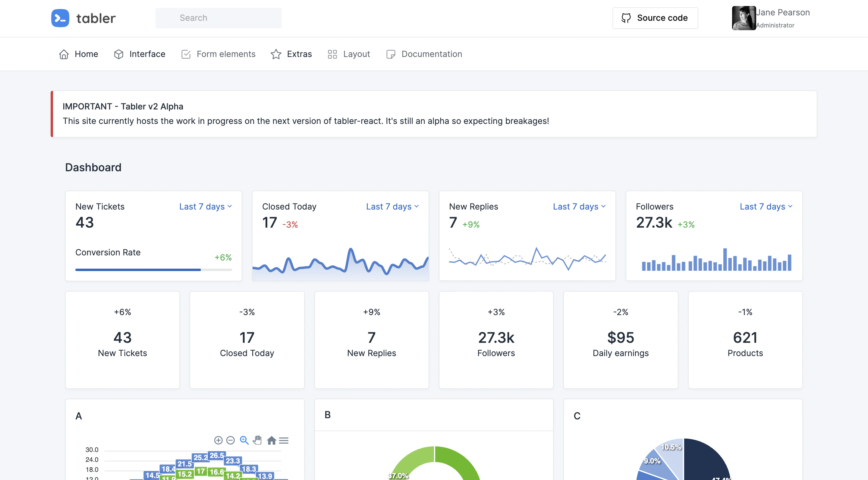Expand Last 7 days on New Replies card
This screenshot has height=480, width=868.
[579, 206]
